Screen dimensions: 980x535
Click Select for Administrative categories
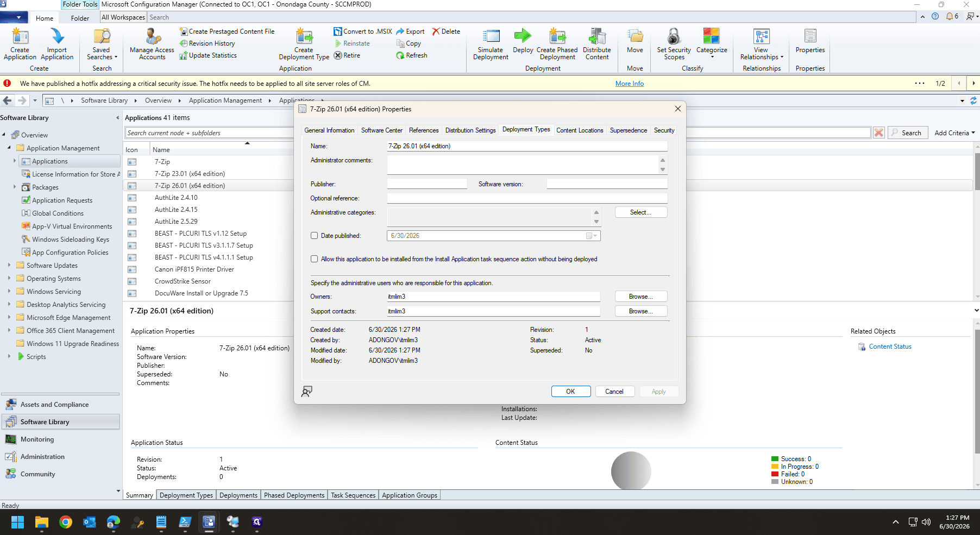tap(641, 212)
